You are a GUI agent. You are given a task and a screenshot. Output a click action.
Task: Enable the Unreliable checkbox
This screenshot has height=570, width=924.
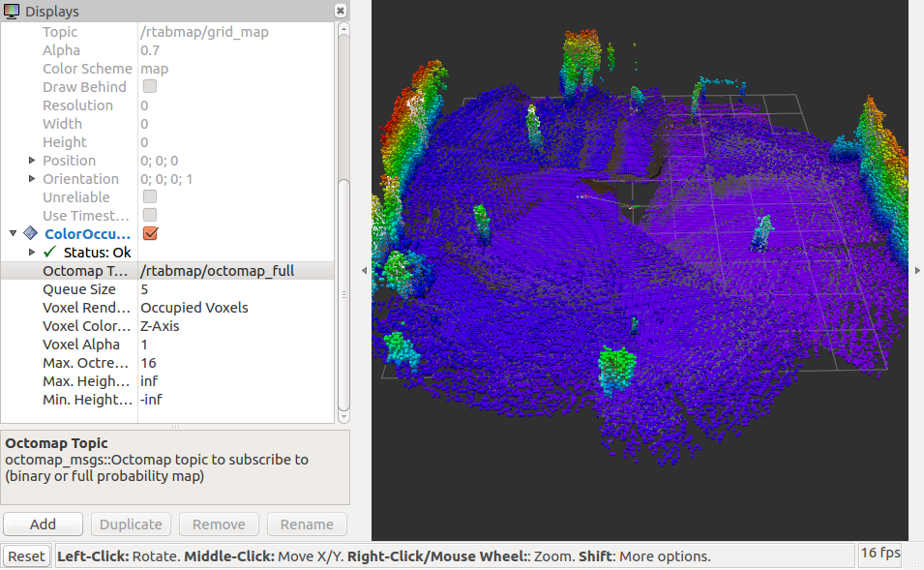click(150, 197)
